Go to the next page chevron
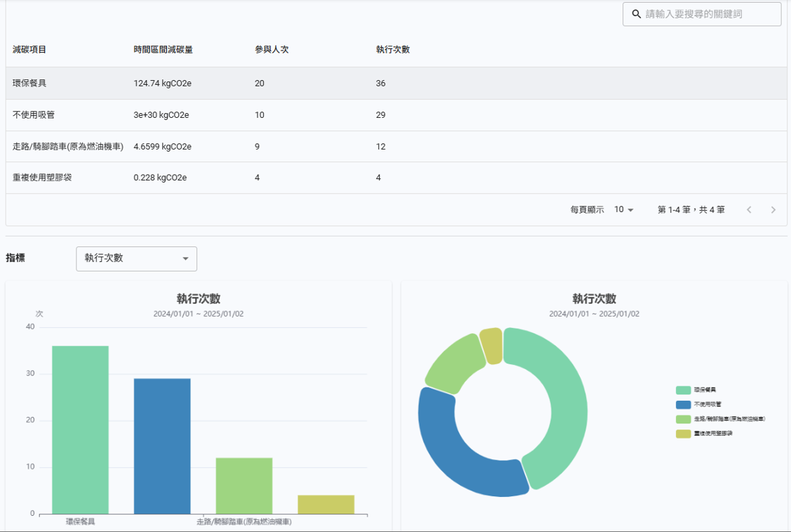Image resolution: width=791 pixels, height=532 pixels. click(x=773, y=210)
